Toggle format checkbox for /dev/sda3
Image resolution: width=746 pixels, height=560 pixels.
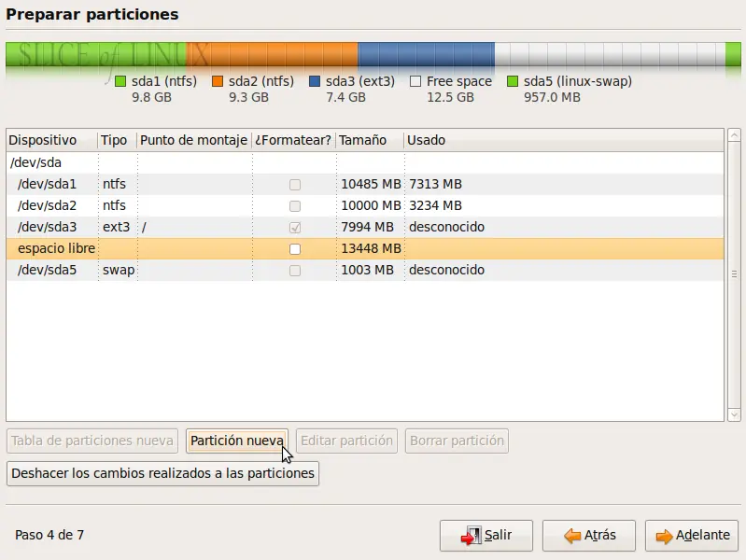(x=295, y=228)
